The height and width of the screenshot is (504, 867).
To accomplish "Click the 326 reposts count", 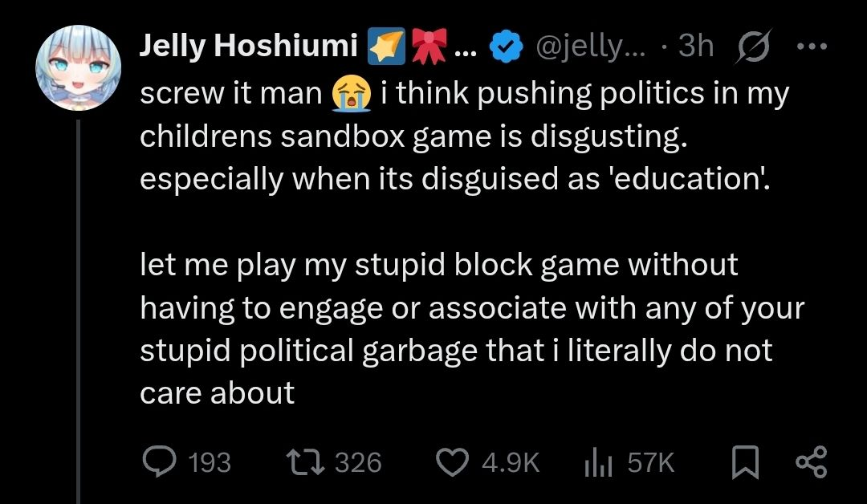I will tap(357, 462).
